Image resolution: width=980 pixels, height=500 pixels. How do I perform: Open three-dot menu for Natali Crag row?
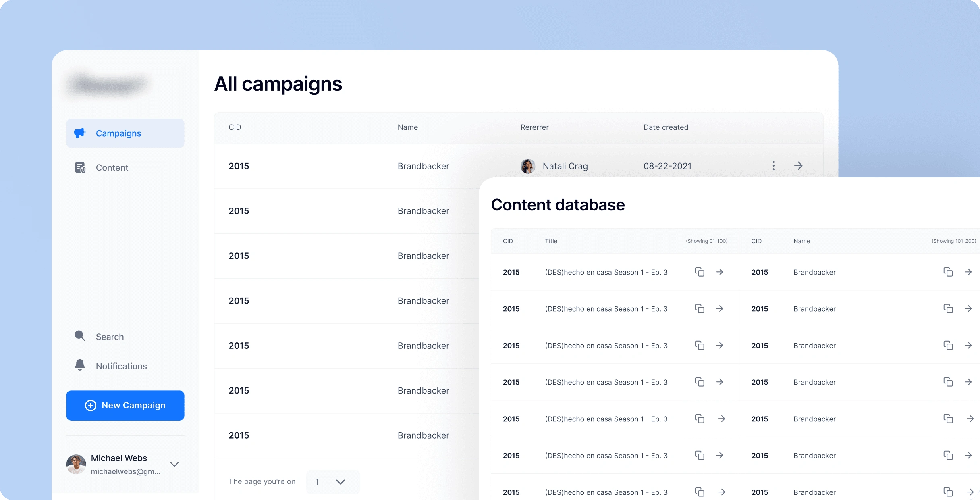tap(773, 166)
